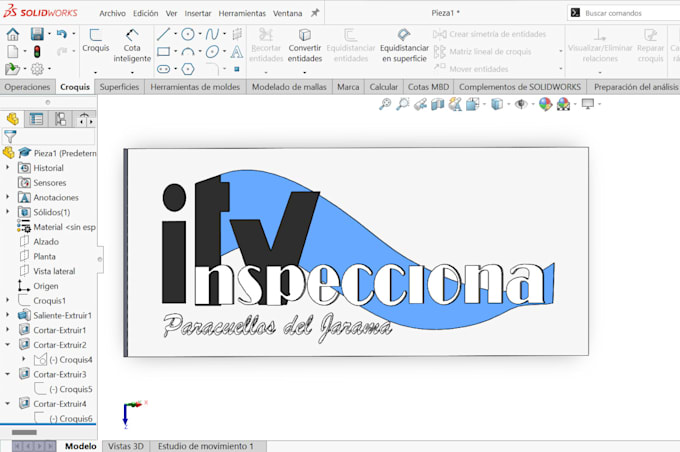The height and width of the screenshot is (452, 680).
Task: Switch to the Vistas 3D tab
Action: (126, 446)
